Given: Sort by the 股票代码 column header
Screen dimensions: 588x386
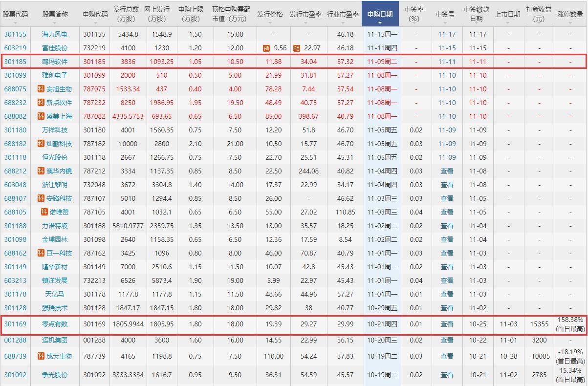Looking at the screenshot, I should pyautogui.click(x=16, y=14).
